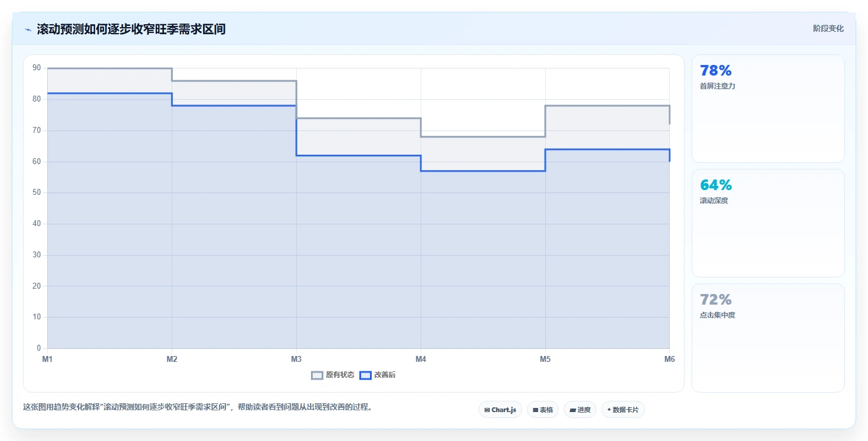Open the 72% 点击集中度 card
The height and width of the screenshot is (441, 868).
(768, 338)
